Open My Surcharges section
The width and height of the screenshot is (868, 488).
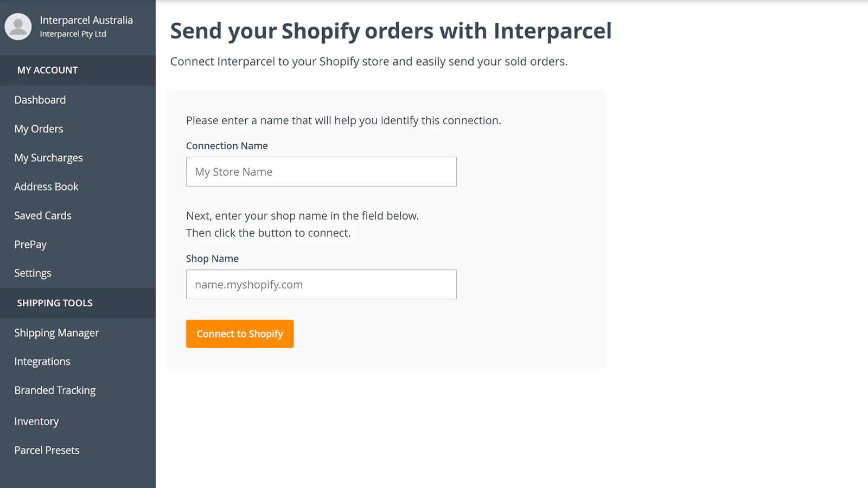tap(49, 158)
